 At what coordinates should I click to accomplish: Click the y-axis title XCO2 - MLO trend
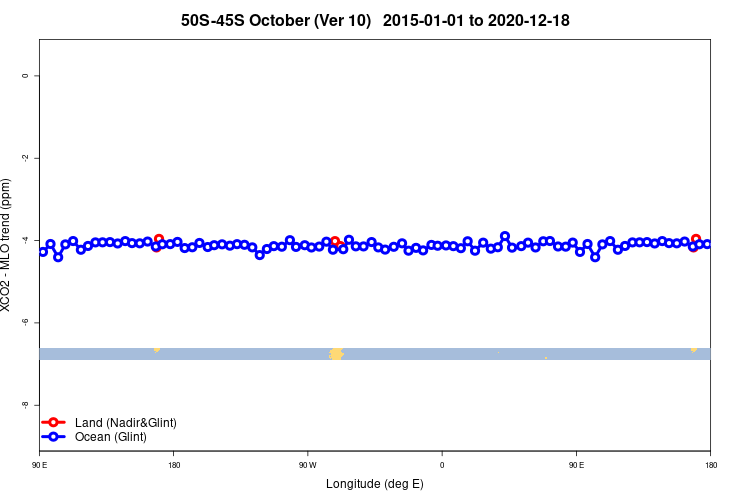click(x=5, y=245)
